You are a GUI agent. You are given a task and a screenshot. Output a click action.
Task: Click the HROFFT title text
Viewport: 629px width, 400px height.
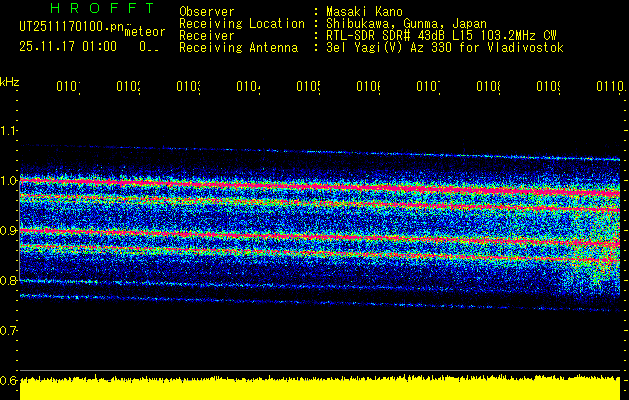(x=103, y=8)
